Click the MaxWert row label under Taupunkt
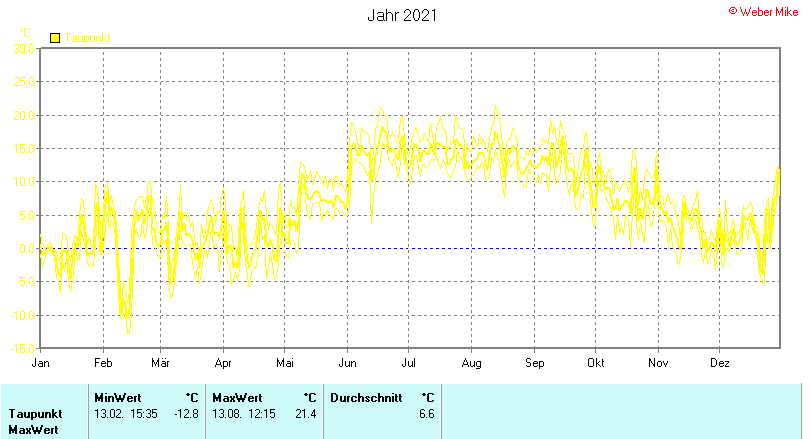Viewport: 810px width, 439px height. click(x=33, y=430)
